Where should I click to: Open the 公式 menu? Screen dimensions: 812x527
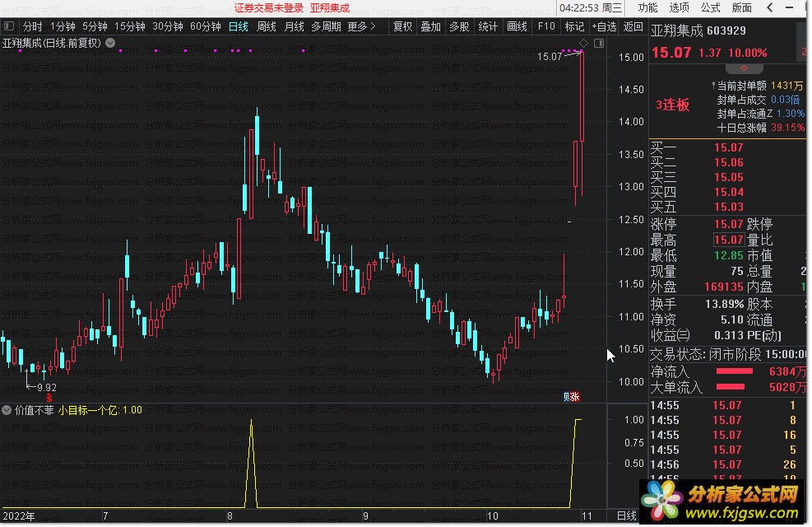pyautogui.click(x=711, y=7)
